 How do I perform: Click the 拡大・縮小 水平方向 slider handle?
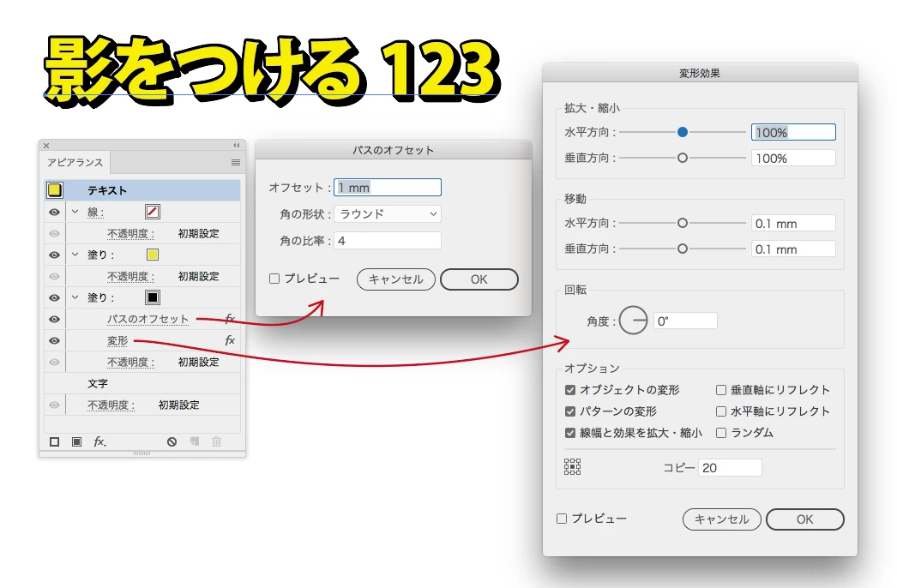(683, 132)
